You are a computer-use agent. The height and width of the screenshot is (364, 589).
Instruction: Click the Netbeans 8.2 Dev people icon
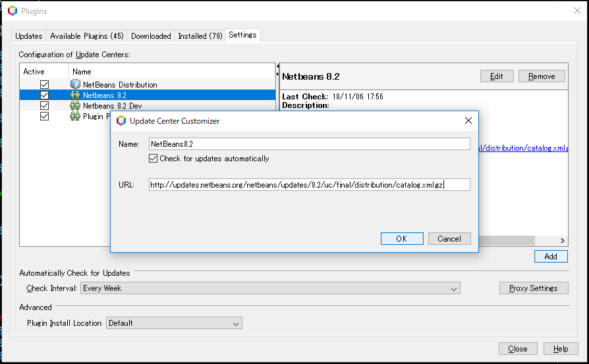75,105
